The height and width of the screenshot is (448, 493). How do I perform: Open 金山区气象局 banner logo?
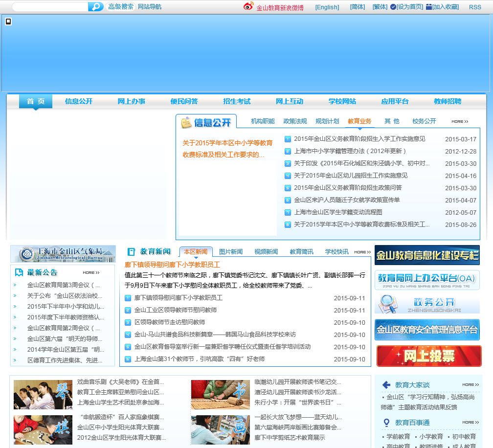[63, 254]
